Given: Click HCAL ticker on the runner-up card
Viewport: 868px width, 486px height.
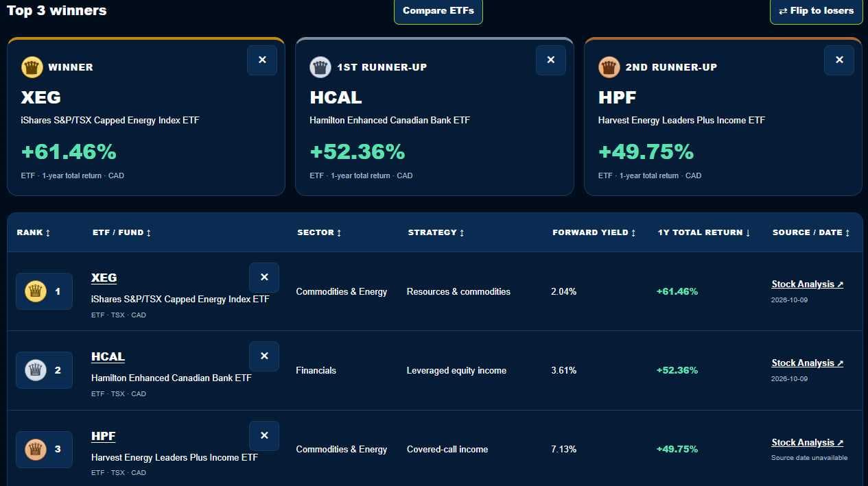Looking at the screenshot, I should pos(336,97).
